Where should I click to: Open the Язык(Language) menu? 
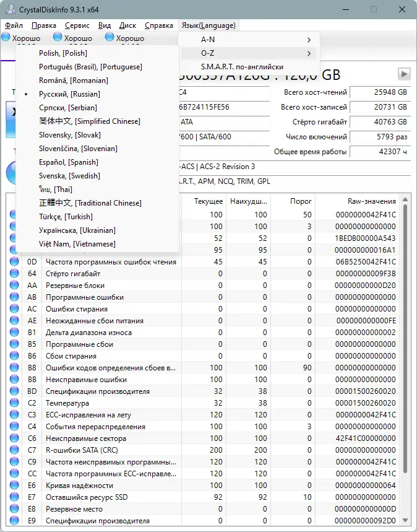click(208, 25)
